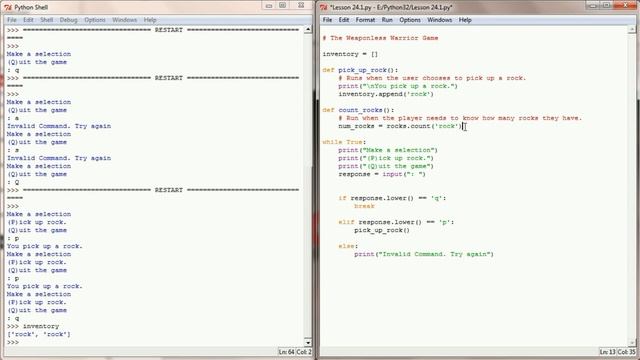The image size is (640, 360).
Task: Open Run menu in editor window
Action: point(387,20)
